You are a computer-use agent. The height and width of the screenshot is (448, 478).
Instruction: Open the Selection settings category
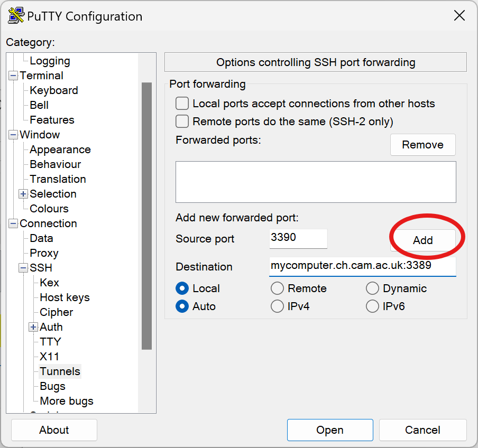[53, 194]
